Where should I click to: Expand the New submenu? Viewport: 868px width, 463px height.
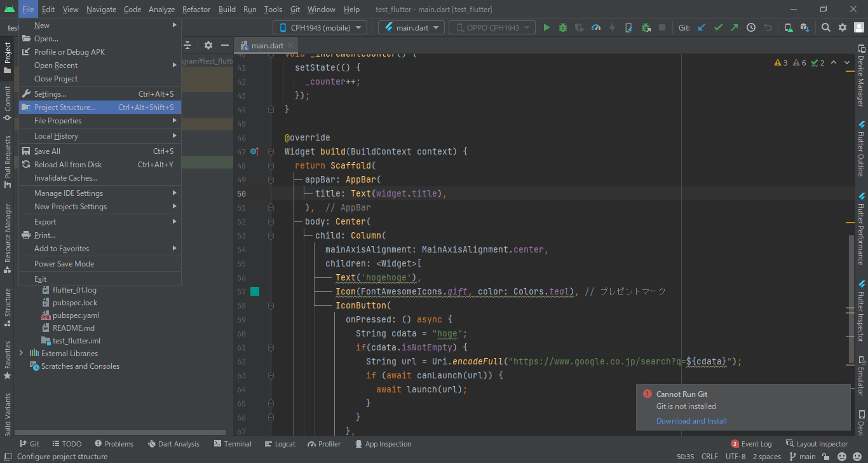click(100, 25)
